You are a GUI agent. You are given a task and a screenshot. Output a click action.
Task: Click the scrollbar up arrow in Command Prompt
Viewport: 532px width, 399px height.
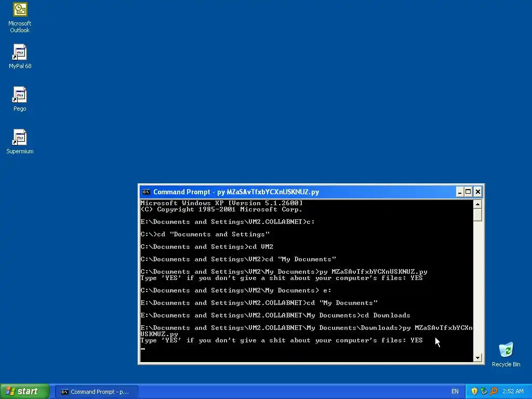coord(478,204)
